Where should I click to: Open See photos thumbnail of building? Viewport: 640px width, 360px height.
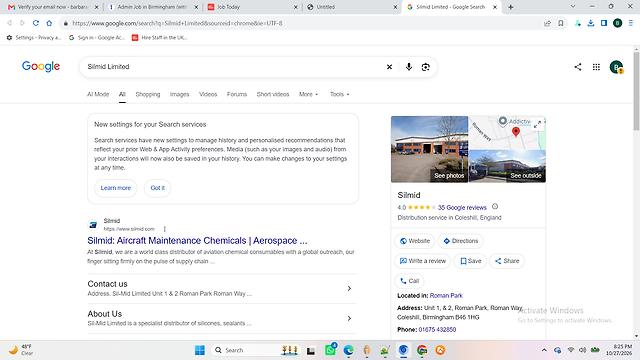429,149
